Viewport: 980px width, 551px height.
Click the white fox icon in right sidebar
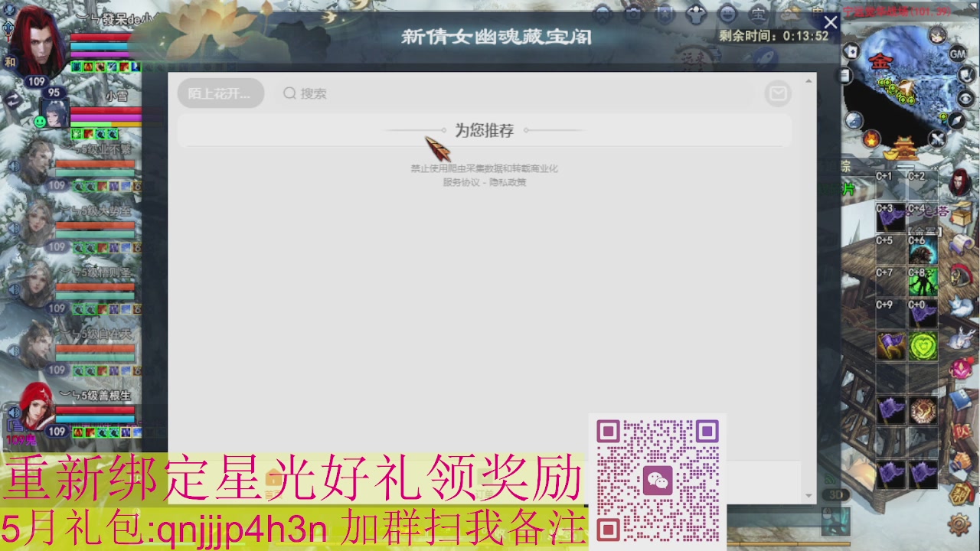(x=961, y=306)
